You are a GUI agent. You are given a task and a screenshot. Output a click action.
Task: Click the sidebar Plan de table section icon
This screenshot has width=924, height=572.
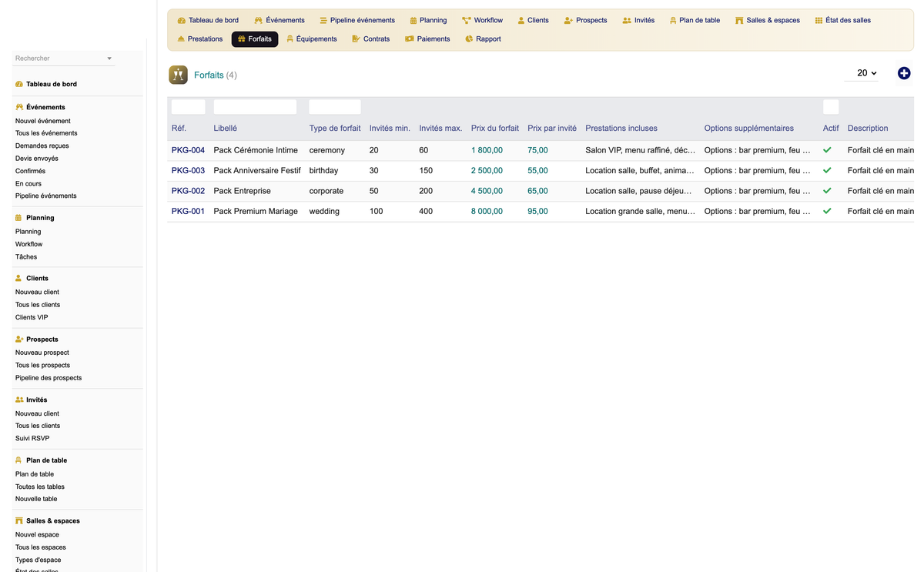(x=19, y=460)
